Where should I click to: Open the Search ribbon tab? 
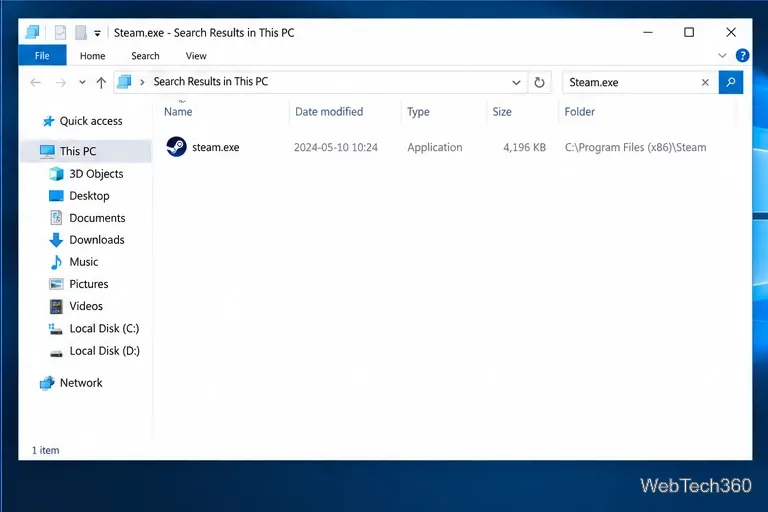pyautogui.click(x=145, y=56)
